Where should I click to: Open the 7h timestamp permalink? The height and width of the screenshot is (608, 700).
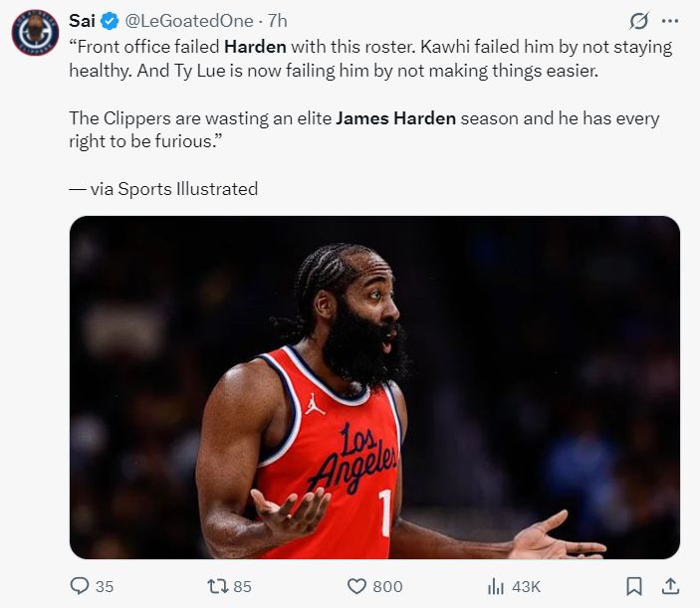pyautogui.click(x=278, y=21)
